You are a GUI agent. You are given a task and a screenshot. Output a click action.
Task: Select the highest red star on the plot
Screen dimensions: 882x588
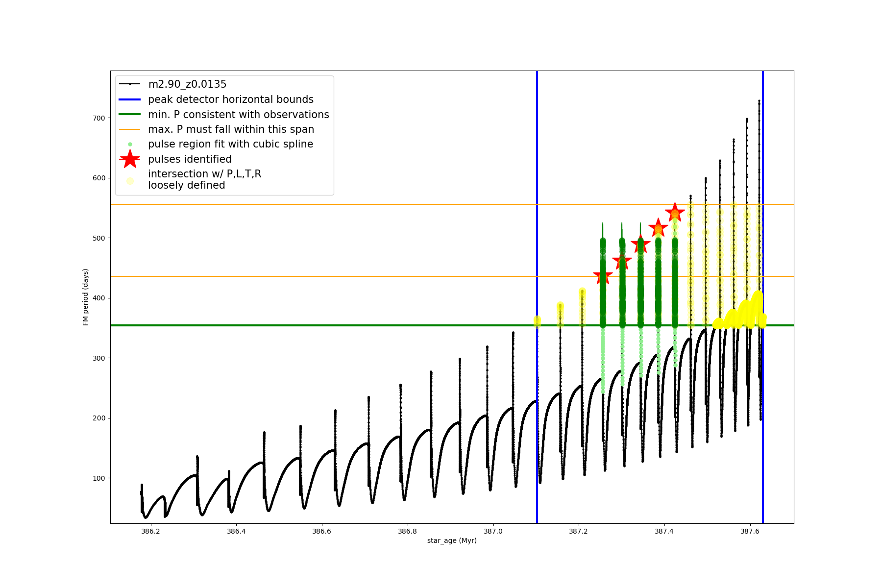click(x=675, y=213)
